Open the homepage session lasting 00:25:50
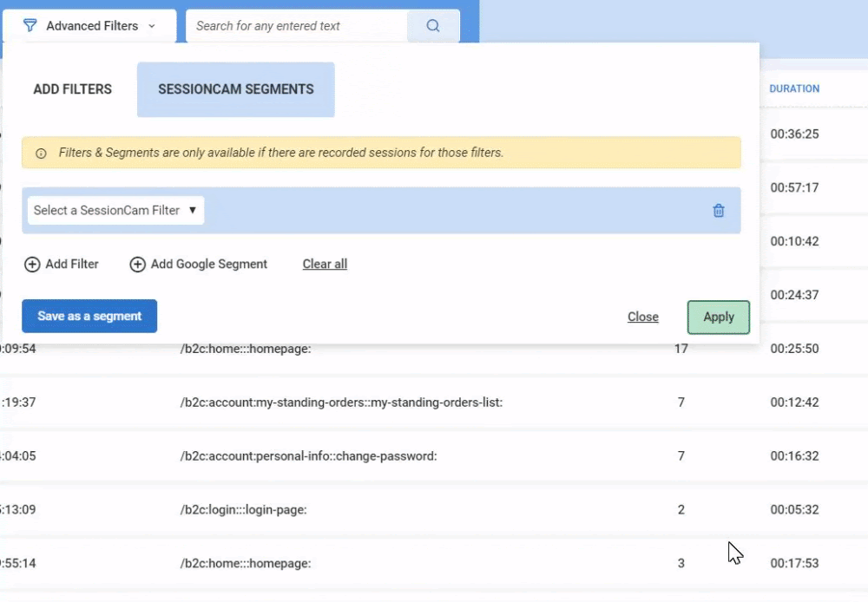Screen dimensions: 868x602 pyautogui.click(x=245, y=350)
